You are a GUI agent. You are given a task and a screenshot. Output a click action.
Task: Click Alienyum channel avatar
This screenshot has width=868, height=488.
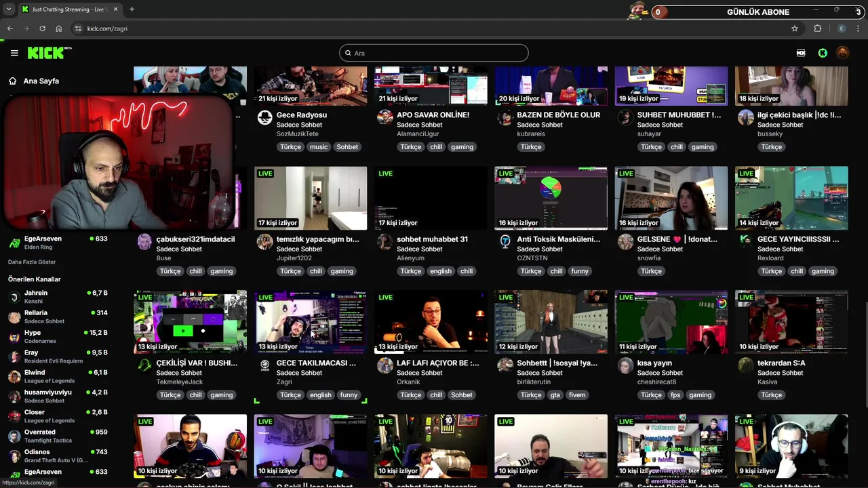(x=385, y=241)
